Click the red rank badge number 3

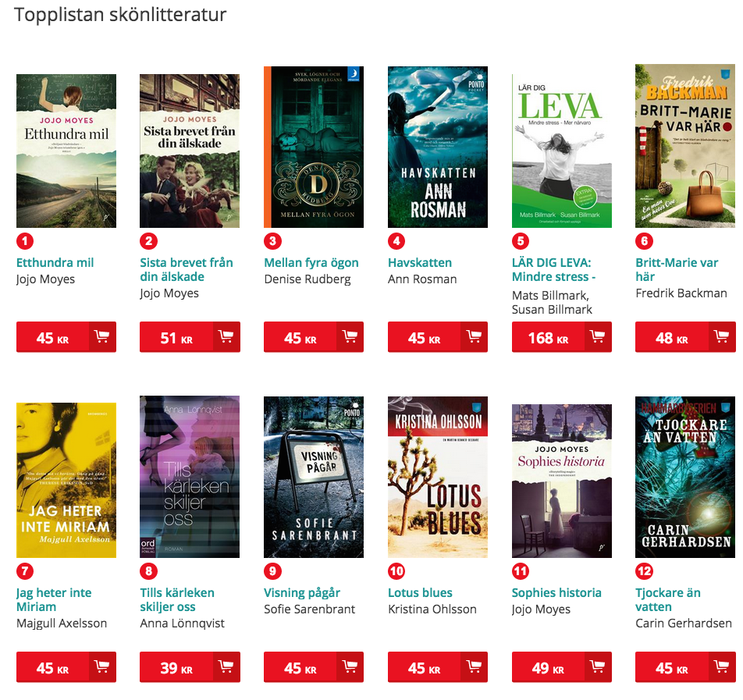[x=272, y=241]
